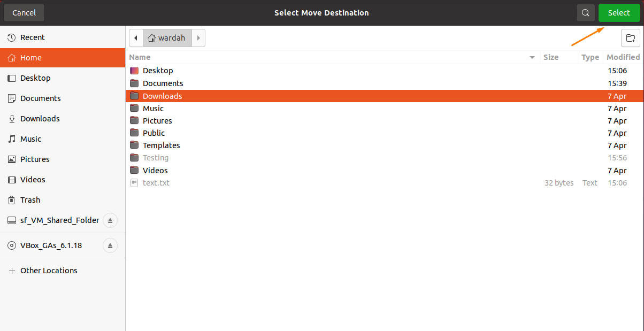Select Trash in the sidebar
Viewport: 644px width, 331px height.
coord(29,199)
